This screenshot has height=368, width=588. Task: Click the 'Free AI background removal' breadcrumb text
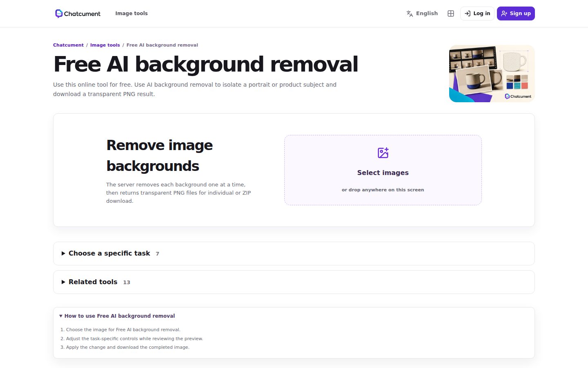coord(162,45)
